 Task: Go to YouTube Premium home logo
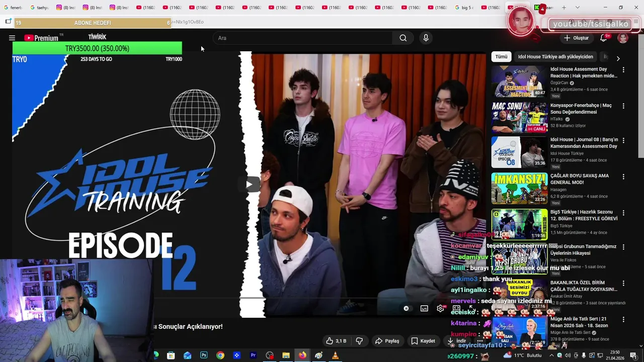click(41, 38)
